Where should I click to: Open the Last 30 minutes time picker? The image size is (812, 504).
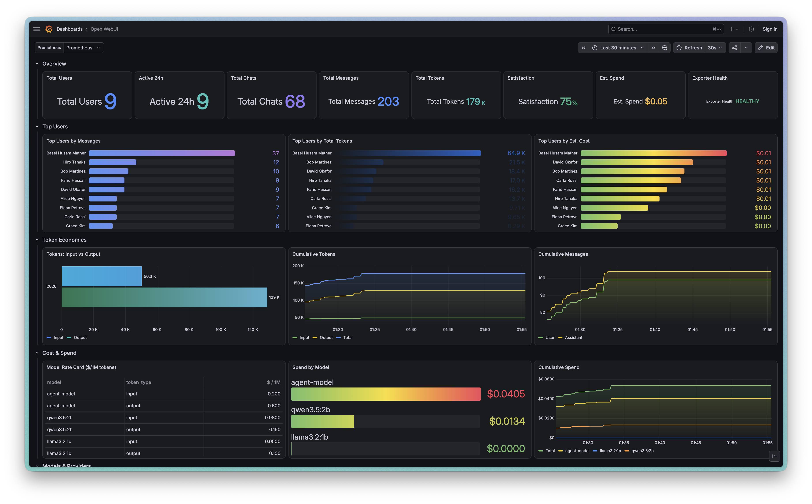click(x=618, y=48)
